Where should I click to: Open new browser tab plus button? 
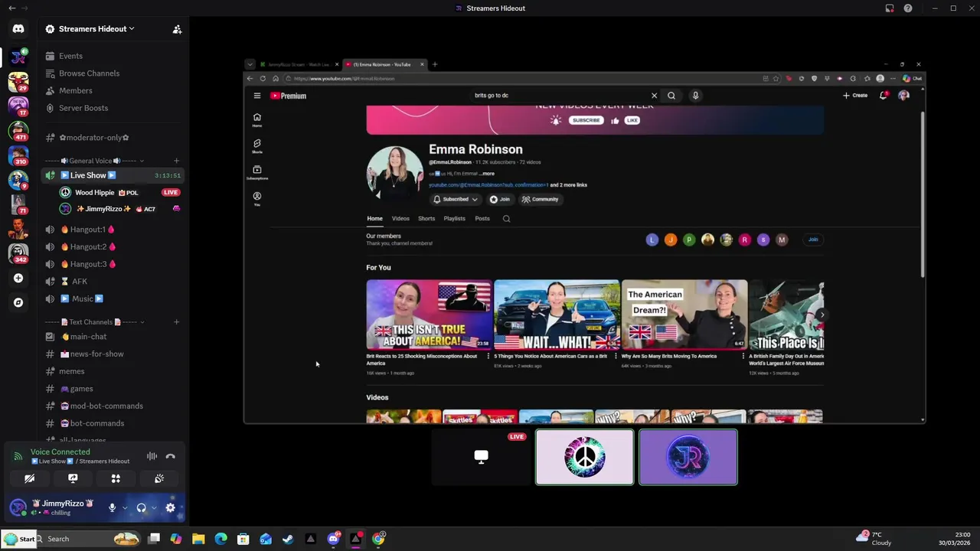(x=435, y=64)
